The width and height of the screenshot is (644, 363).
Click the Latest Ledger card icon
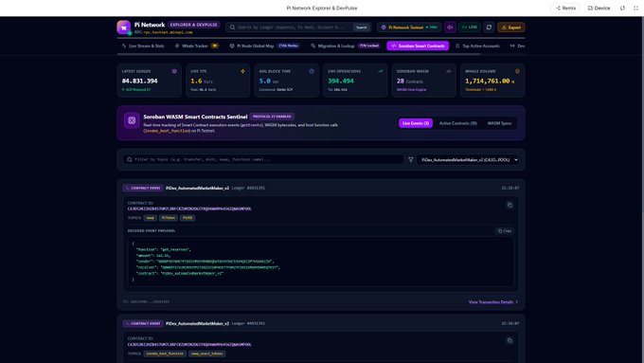coord(174,71)
